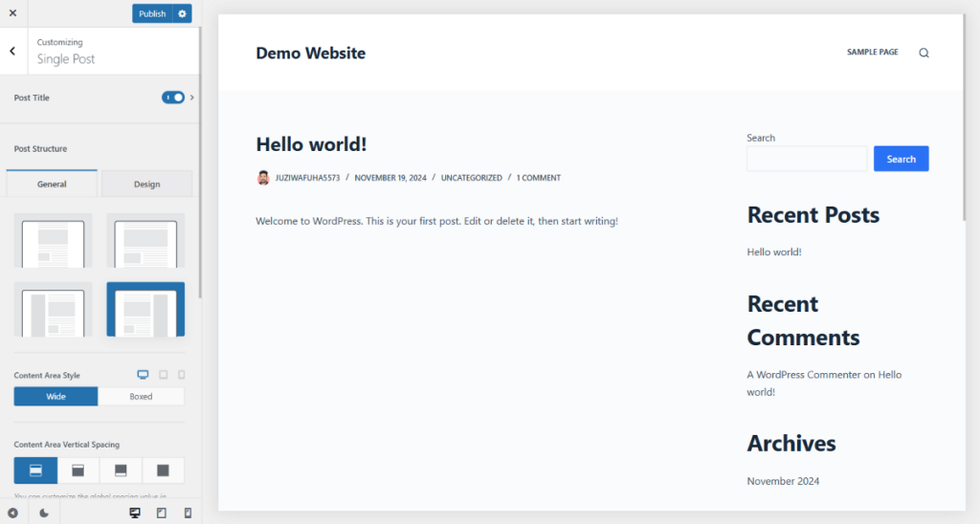Click the Hello world! post title
The image size is (980, 524).
coord(311,144)
